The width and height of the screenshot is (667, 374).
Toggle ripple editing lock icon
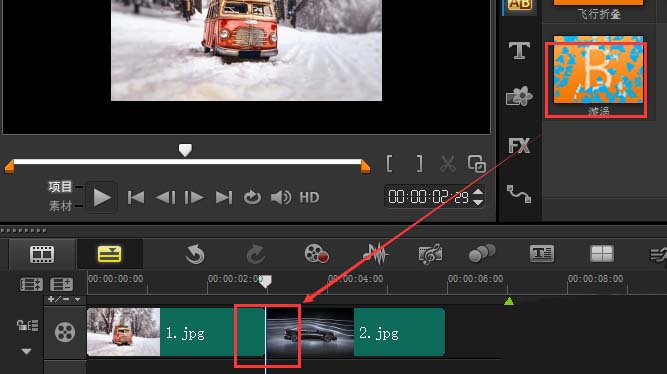coord(27,325)
